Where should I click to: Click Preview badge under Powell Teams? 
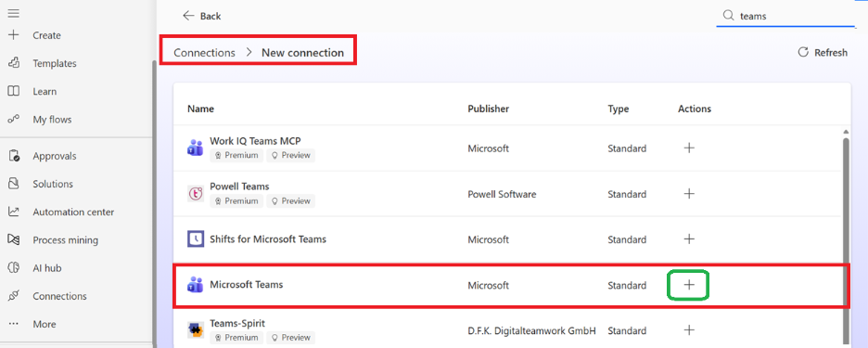(x=290, y=201)
